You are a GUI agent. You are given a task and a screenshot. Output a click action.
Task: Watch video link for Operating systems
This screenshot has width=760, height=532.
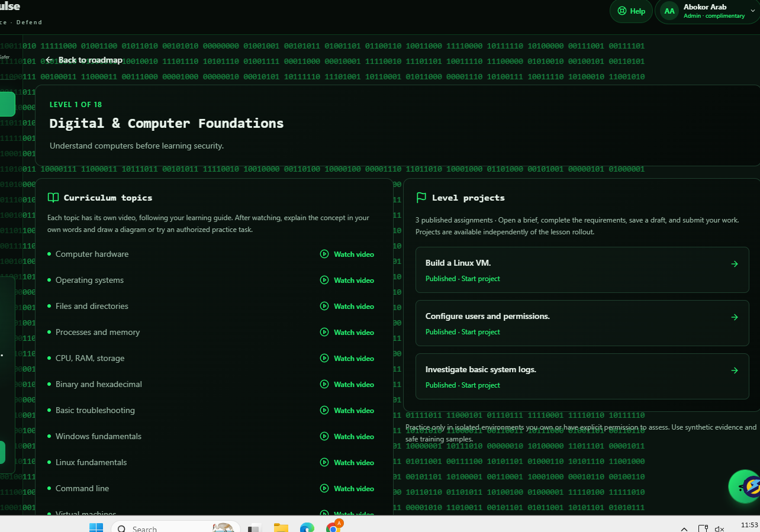coord(347,280)
